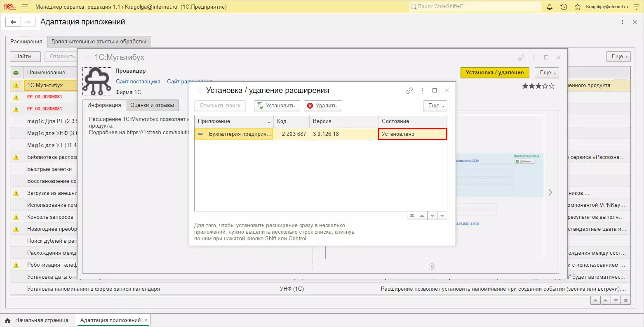The height and width of the screenshot is (327, 644).
Task: Click the Установлено status cell
Action: (412, 134)
